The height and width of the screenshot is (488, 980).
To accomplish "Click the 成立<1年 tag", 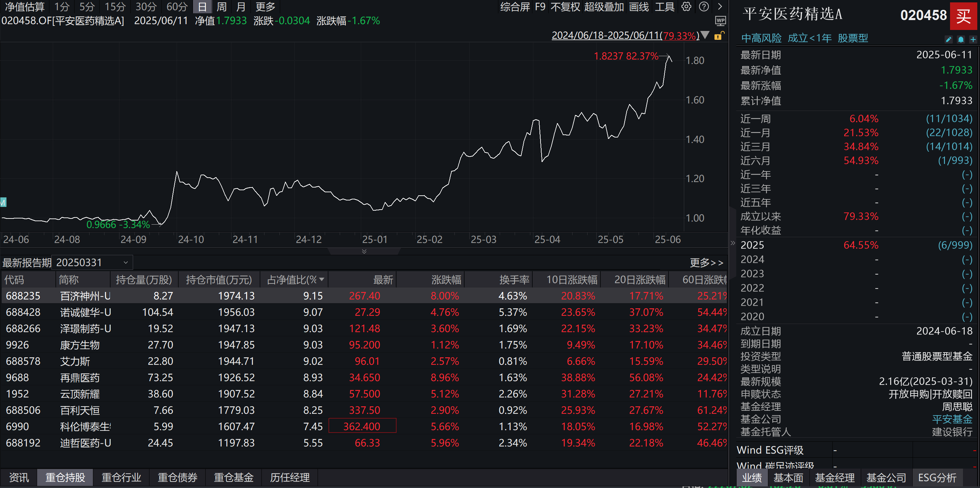I will [x=809, y=38].
